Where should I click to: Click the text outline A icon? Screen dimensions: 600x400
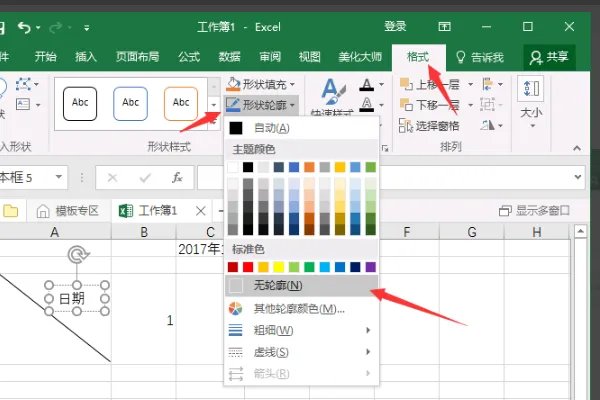pos(367,104)
